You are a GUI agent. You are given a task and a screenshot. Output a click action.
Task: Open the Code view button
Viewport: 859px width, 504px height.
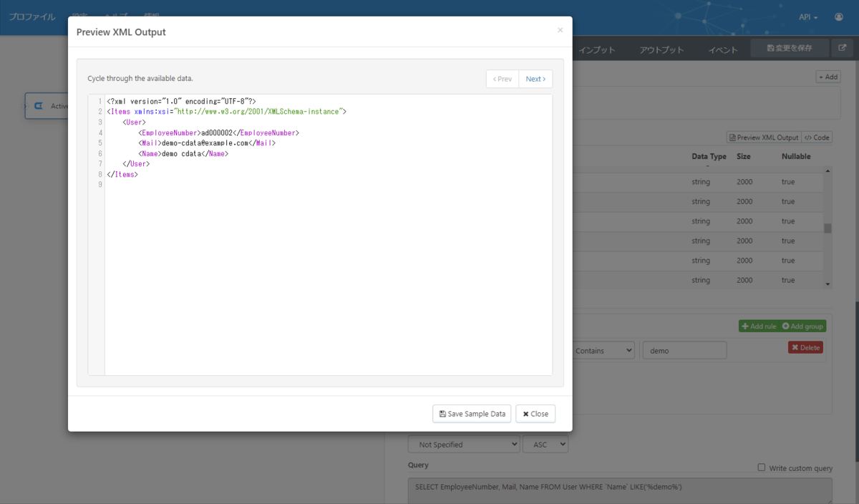point(817,137)
